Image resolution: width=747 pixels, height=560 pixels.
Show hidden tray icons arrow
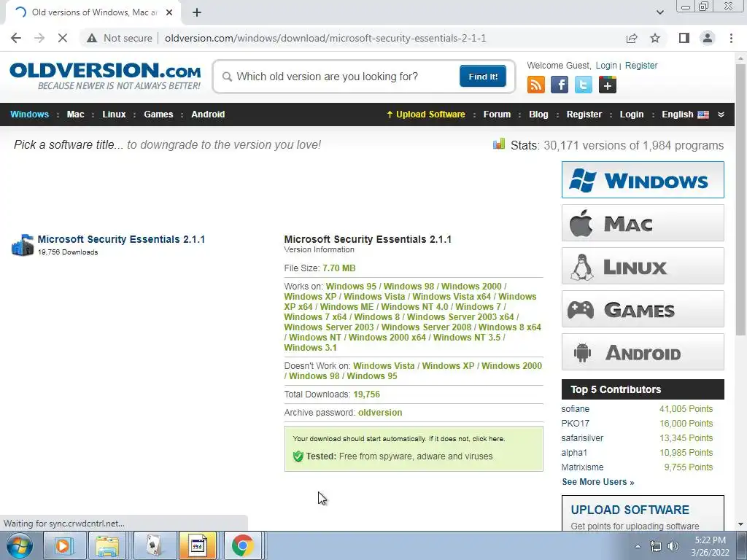[638, 546]
